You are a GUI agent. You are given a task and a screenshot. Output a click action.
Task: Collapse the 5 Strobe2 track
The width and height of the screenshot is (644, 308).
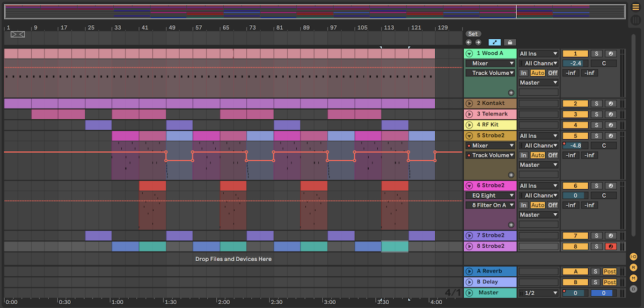(470, 136)
